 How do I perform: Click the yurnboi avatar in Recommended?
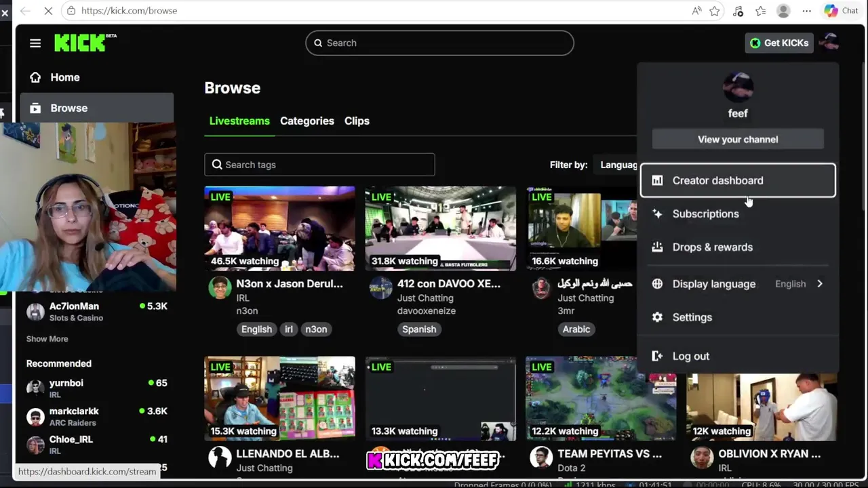point(35,388)
